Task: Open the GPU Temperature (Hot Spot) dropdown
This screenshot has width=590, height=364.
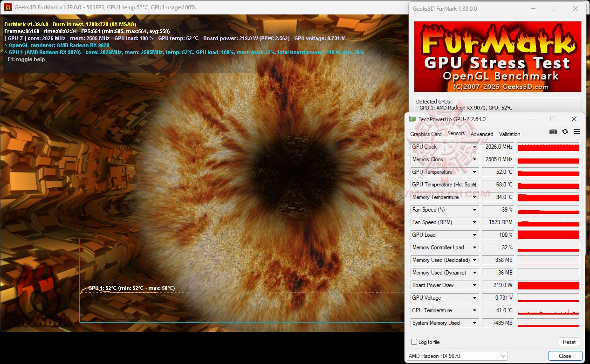Action: pyautogui.click(x=474, y=185)
